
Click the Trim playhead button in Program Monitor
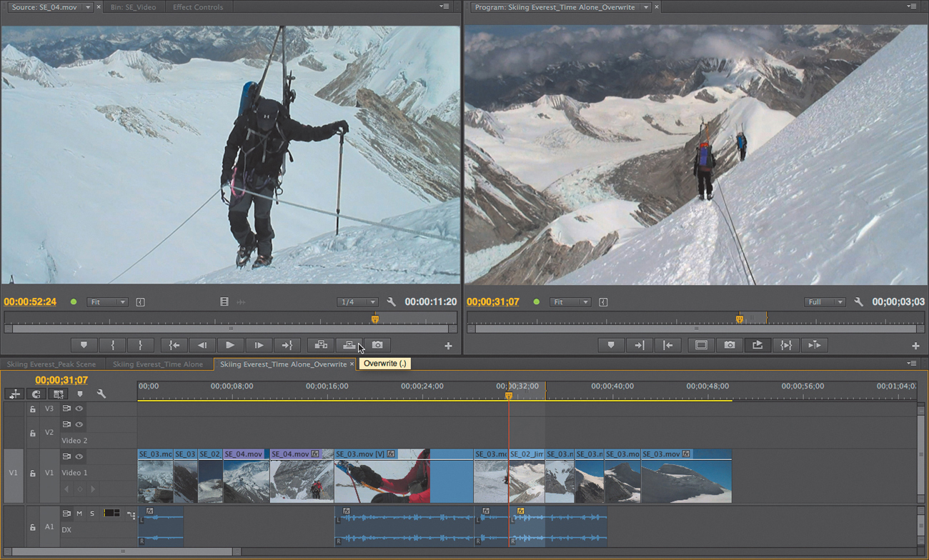coord(814,345)
